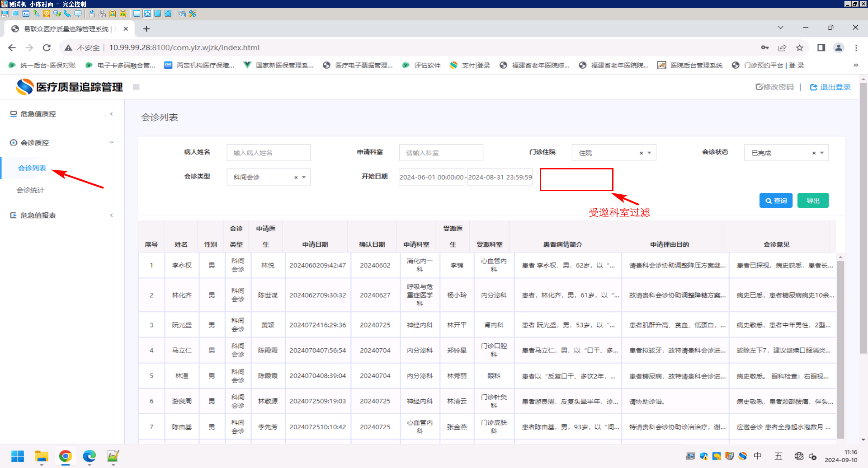This screenshot has height=468, width=868.
Task: Open the 统一后台-医保对账 bookmark
Action: coord(42,65)
